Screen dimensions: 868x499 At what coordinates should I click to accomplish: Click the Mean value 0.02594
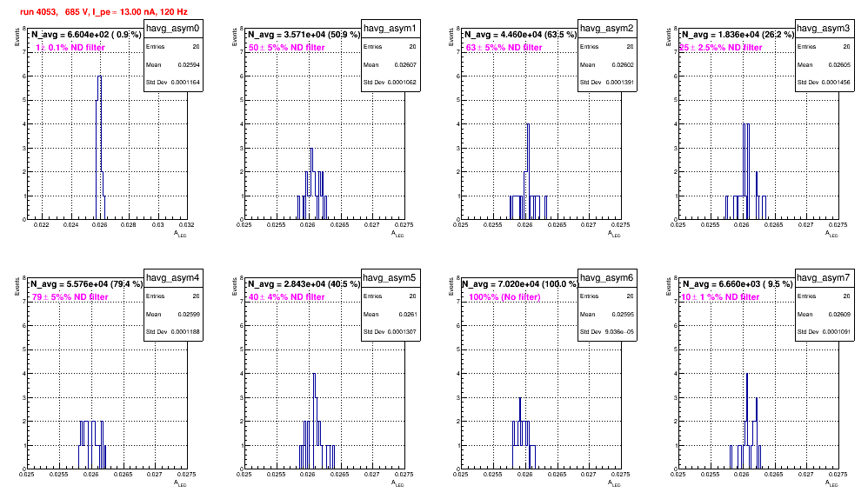tap(189, 64)
